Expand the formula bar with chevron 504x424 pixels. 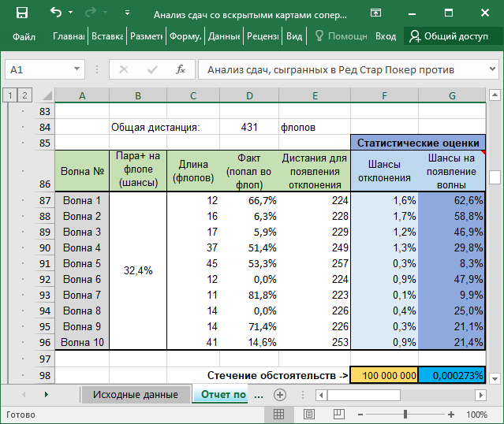pyautogui.click(x=493, y=69)
